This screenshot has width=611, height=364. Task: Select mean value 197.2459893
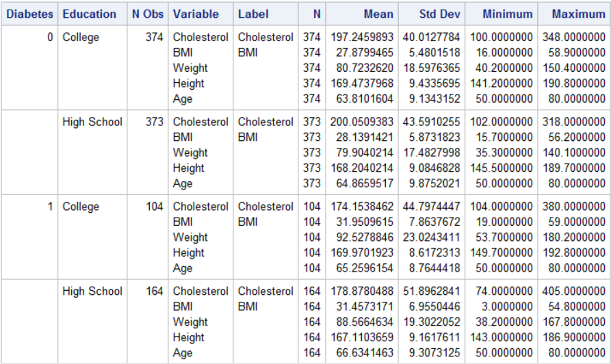point(362,37)
